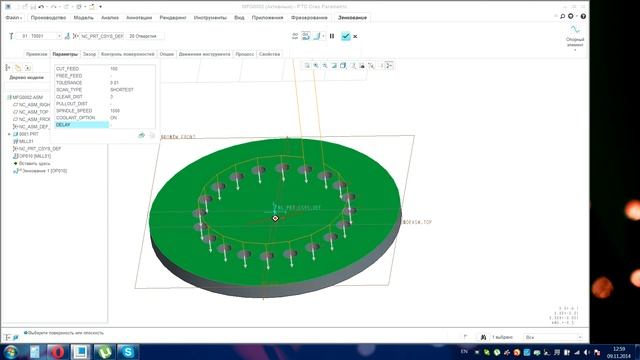This screenshot has width=640, height=360.
Task: Click the copy parameters icon below the table
Action: click(152, 135)
